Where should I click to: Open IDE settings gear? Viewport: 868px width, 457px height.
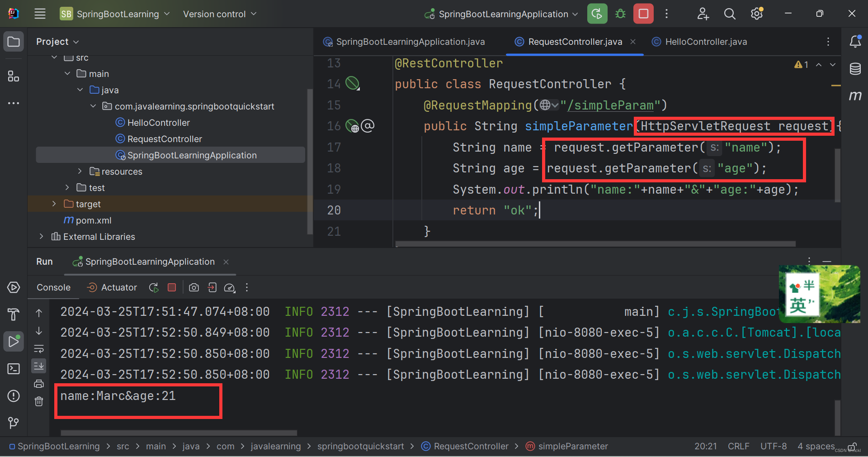757,14
